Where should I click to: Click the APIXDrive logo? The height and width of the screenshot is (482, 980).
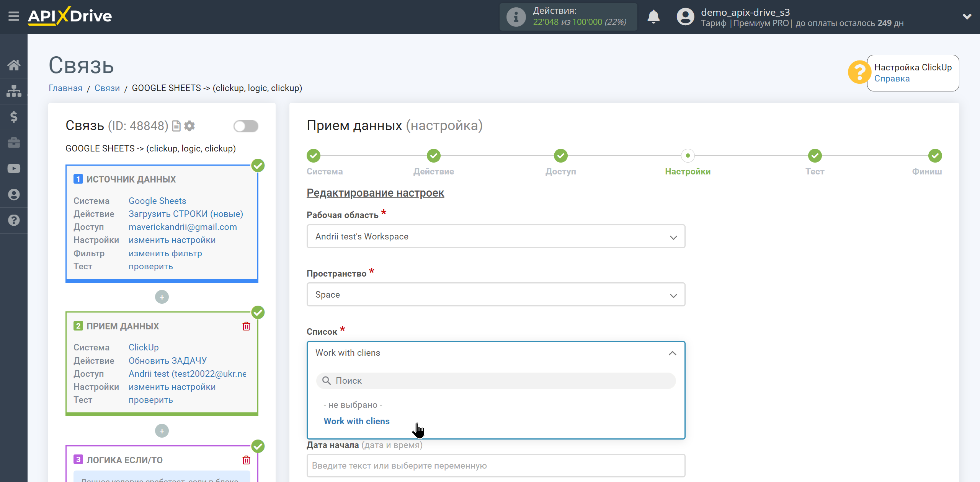coord(70,16)
